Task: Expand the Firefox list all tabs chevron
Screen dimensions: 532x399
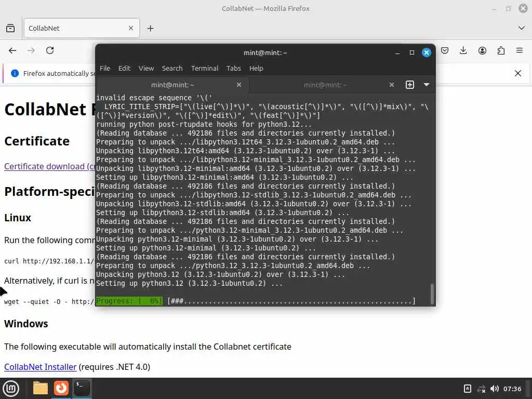Action: (522, 28)
